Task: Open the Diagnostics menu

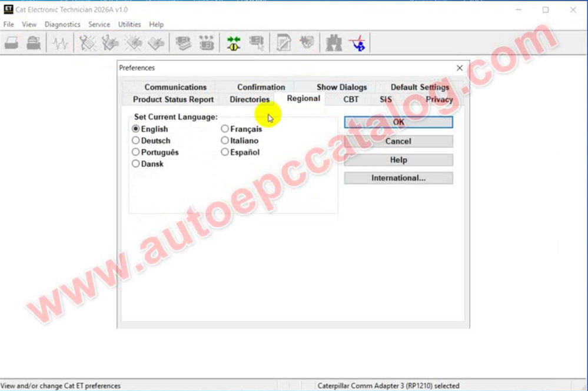Action: [x=62, y=25]
